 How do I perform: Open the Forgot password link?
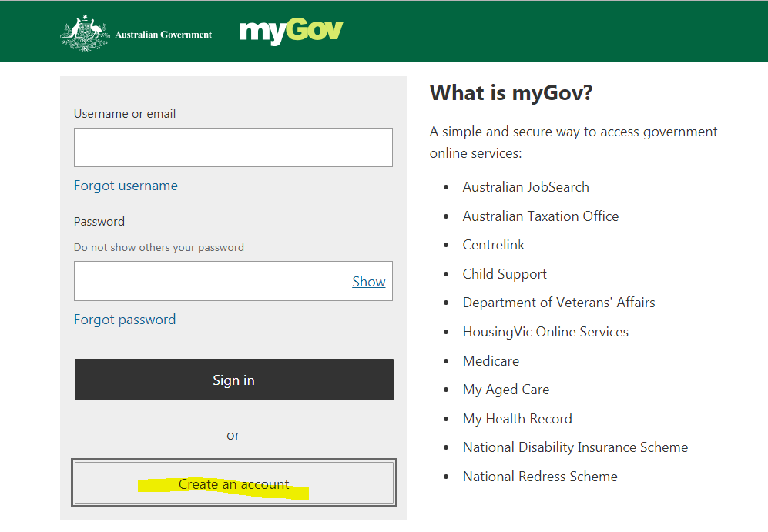coord(125,320)
